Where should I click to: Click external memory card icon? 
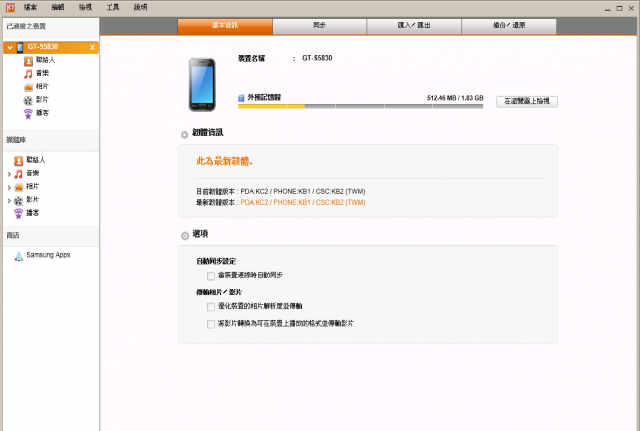point(241,98)
